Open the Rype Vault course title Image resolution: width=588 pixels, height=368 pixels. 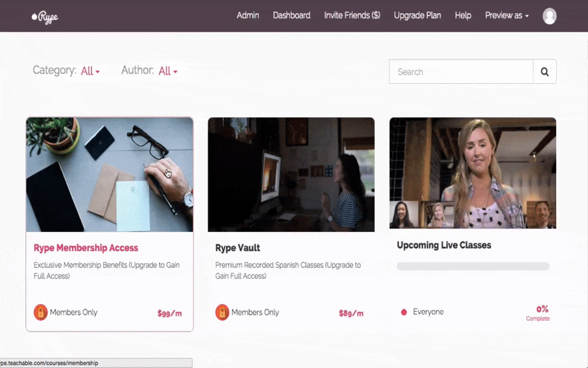click(x=237, y=248)
